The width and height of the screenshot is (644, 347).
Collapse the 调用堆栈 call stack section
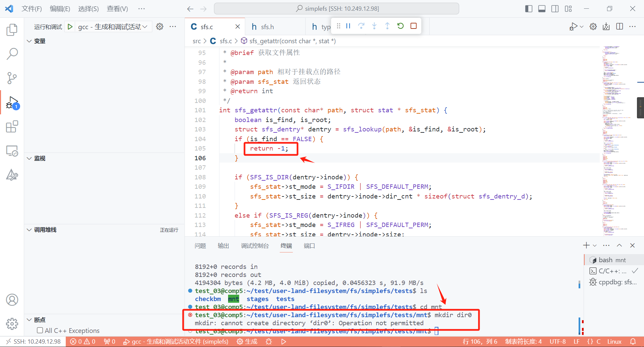click(x=30, y=230)
